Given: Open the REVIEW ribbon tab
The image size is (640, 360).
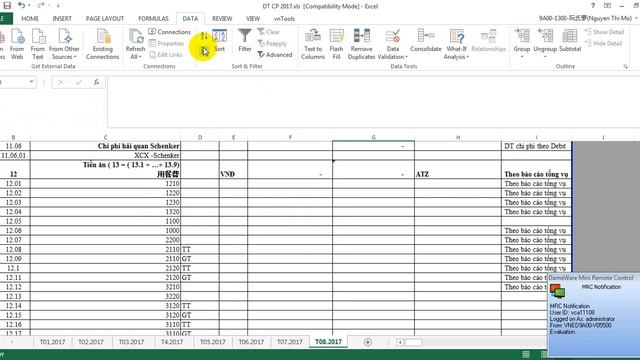Looking at the screenshot, I should click(x=222, y=19).
